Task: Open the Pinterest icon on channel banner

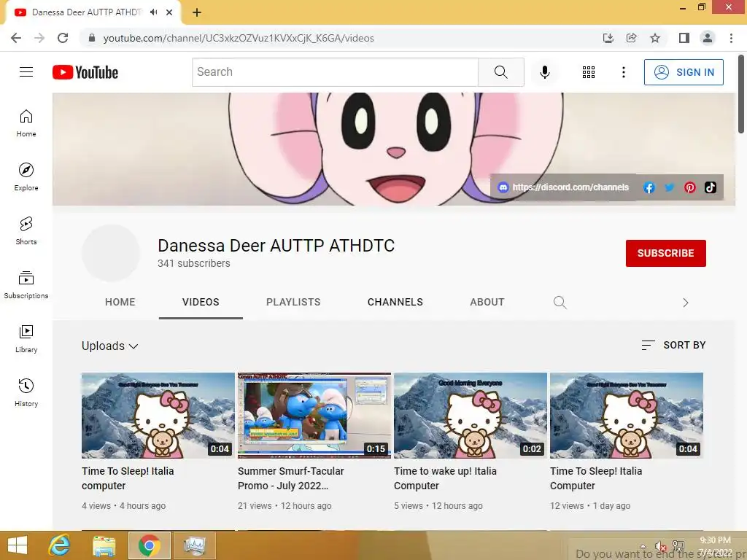Action: 690,187
